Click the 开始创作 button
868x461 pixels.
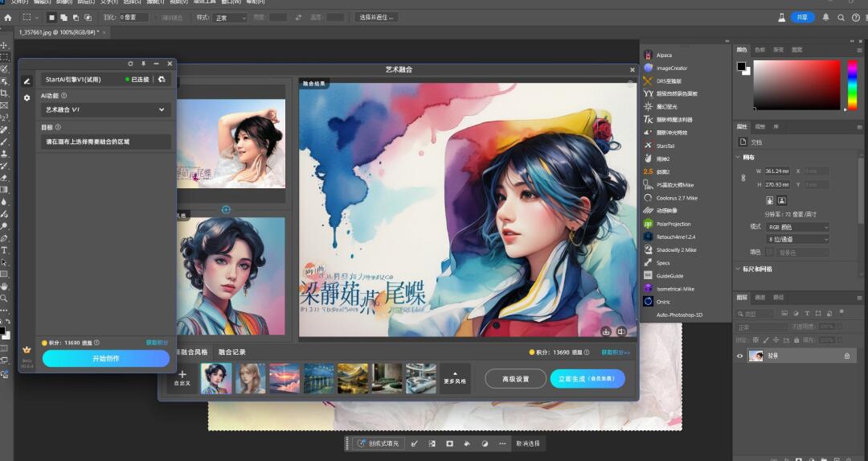click(x=106, y=359)
